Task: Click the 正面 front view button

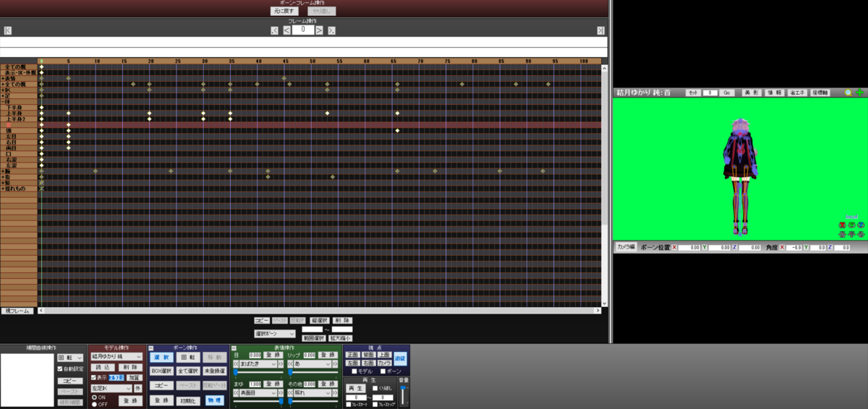Action: pos(353,355)
